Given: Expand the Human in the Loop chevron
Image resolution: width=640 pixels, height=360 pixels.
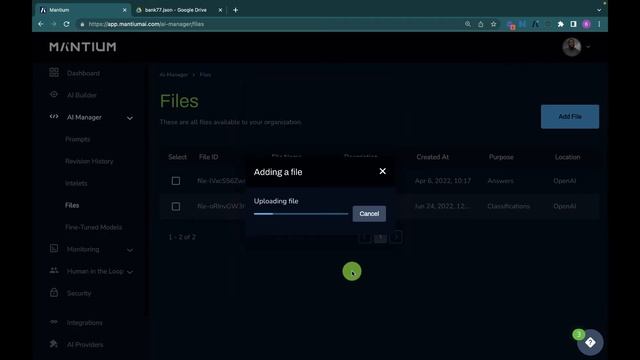Looking at the screenshot, I should (x=129, y=272).
